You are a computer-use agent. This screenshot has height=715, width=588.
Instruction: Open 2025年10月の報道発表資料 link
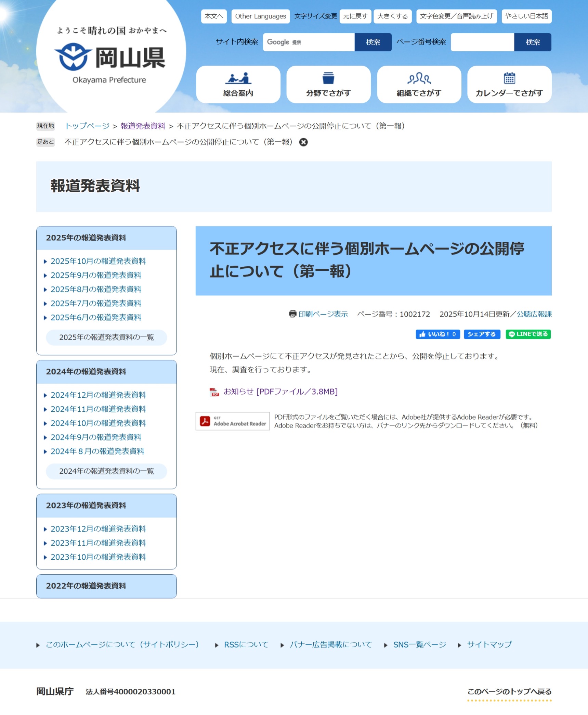click(x=98, y=261)
